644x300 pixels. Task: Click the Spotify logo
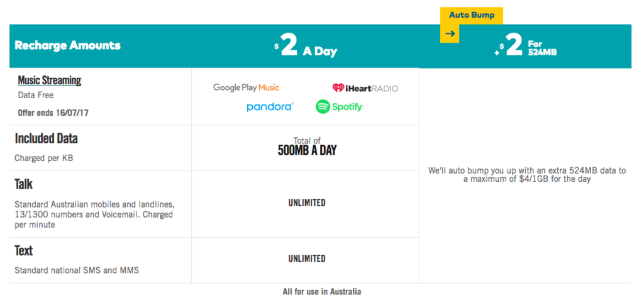pyautogui.click(x=340, y=107)
